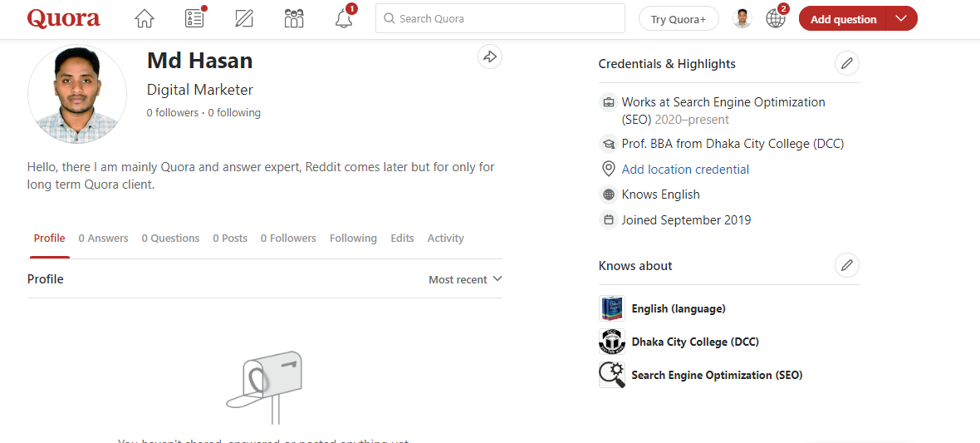
Task: Click the Add question button
Action: coord(843,19)
